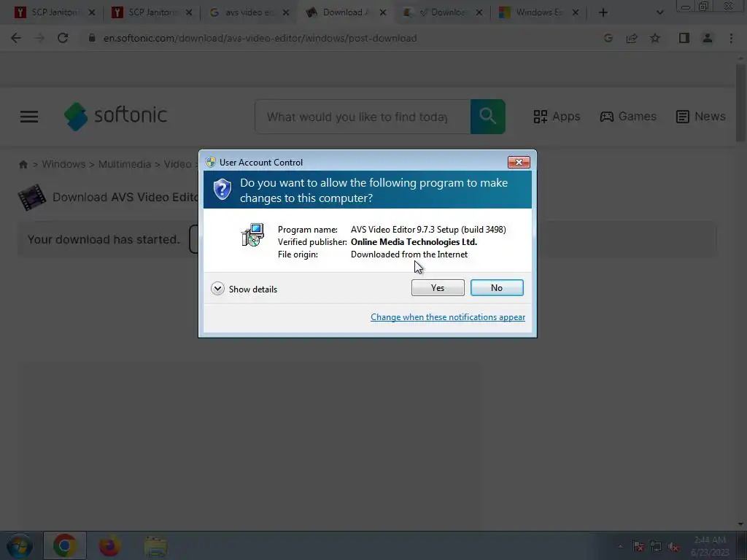Viewport: 747px width, 560px height.
Task: Click the taskbar clock
Action: pyautogui.click(x=710, y=546)
